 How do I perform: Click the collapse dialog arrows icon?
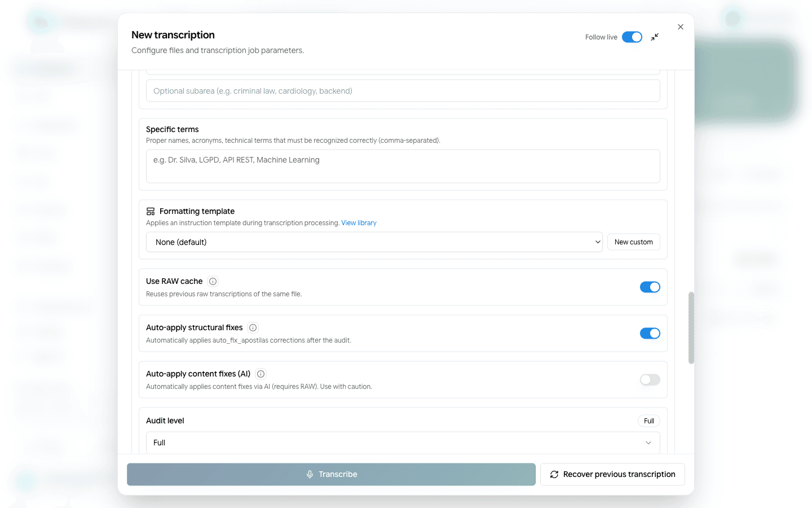(655, 37)
